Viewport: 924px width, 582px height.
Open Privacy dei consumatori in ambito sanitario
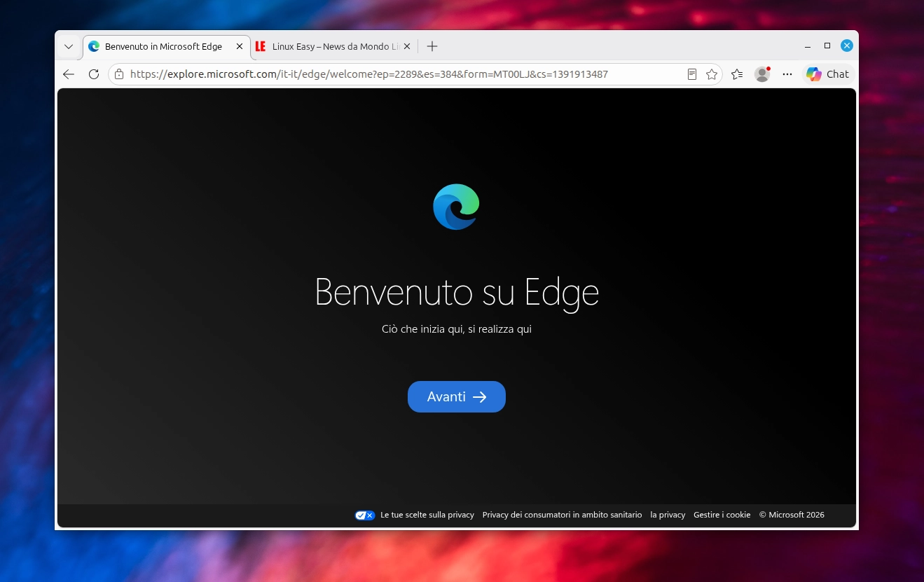tap(562, 515)
